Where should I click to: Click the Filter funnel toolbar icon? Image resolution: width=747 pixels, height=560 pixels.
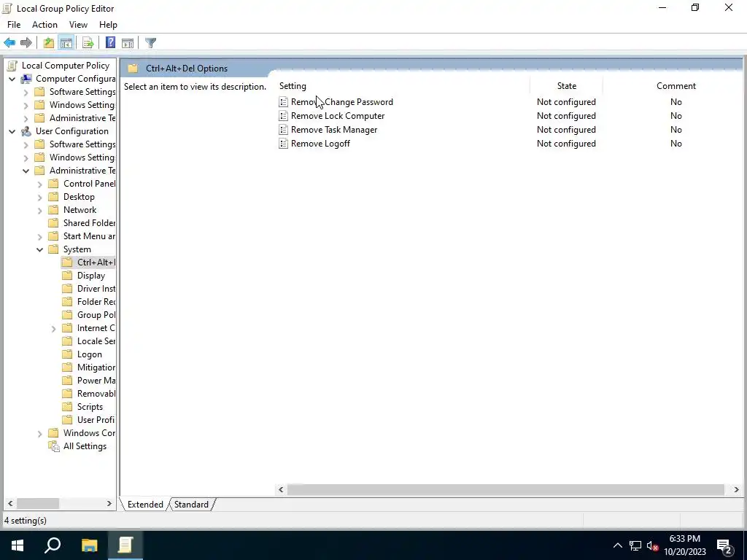tap(150, 43)
